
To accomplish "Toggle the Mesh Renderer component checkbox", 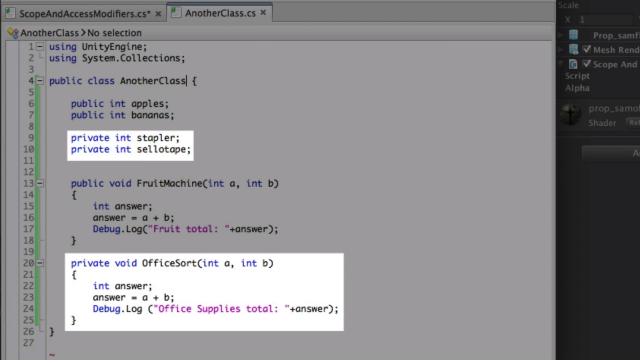I will point(587,49).
